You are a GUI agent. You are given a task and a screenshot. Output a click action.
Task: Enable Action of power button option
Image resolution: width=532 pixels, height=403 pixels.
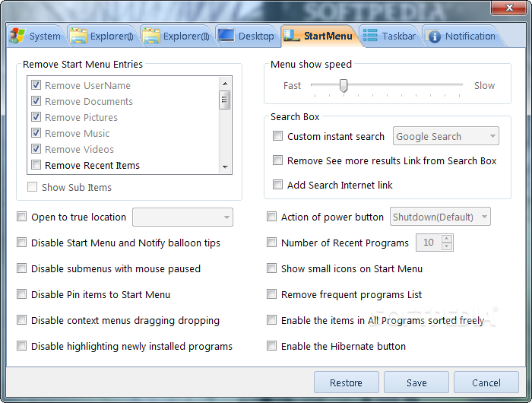271,217
